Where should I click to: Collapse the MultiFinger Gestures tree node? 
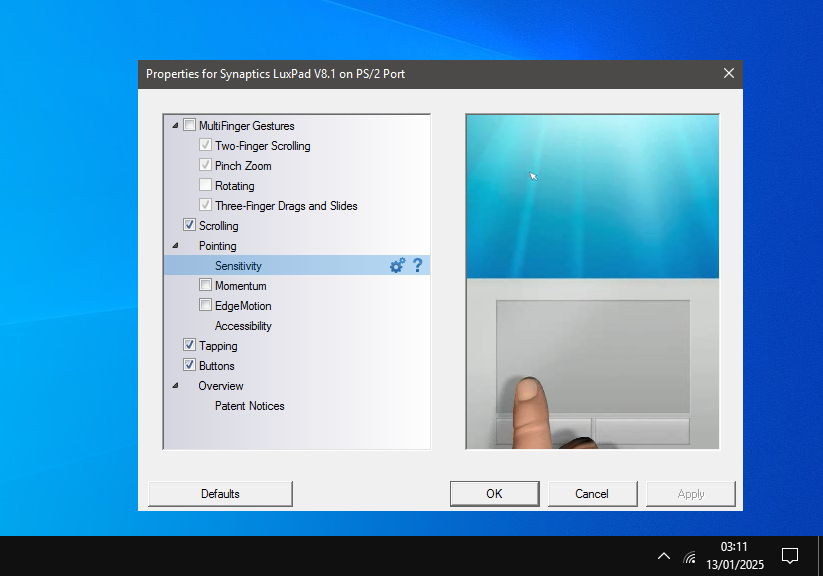(175, 125)
